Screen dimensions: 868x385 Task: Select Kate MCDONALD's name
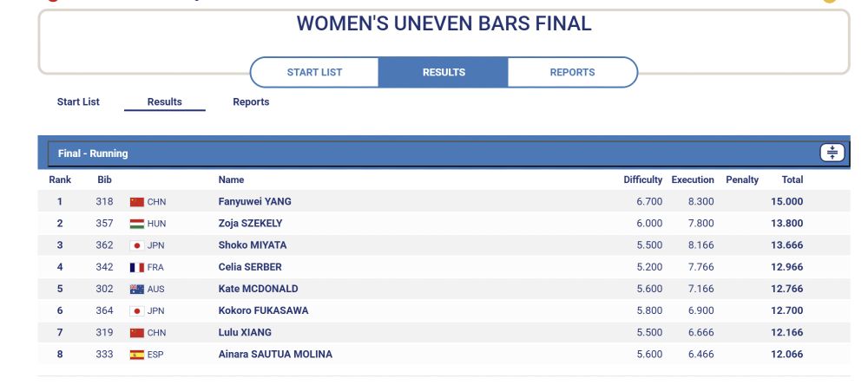tap(258, 289)
